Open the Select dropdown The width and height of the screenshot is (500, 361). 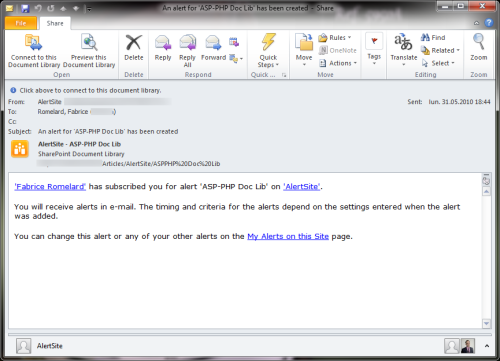point(438,63)
